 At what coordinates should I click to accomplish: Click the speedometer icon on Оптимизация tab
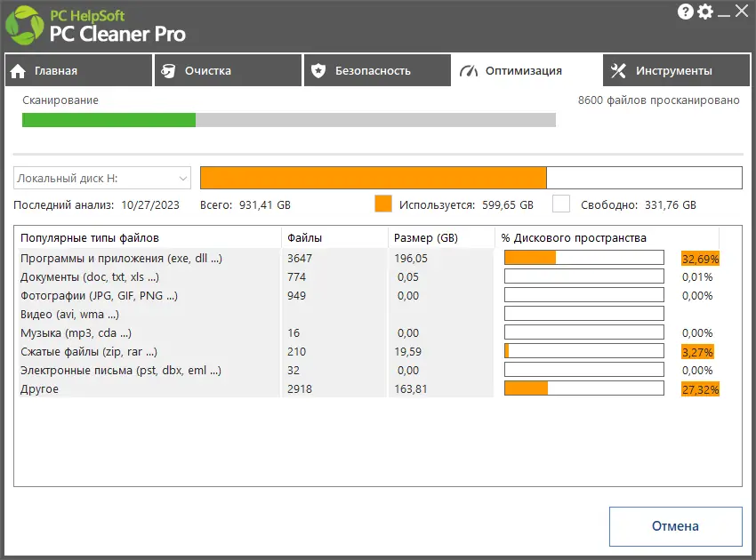pos(469,71)
